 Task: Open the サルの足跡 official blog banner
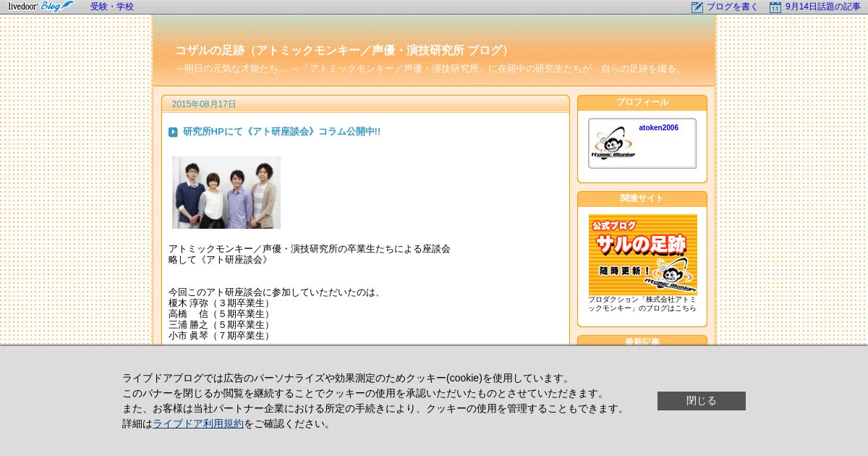643,254
